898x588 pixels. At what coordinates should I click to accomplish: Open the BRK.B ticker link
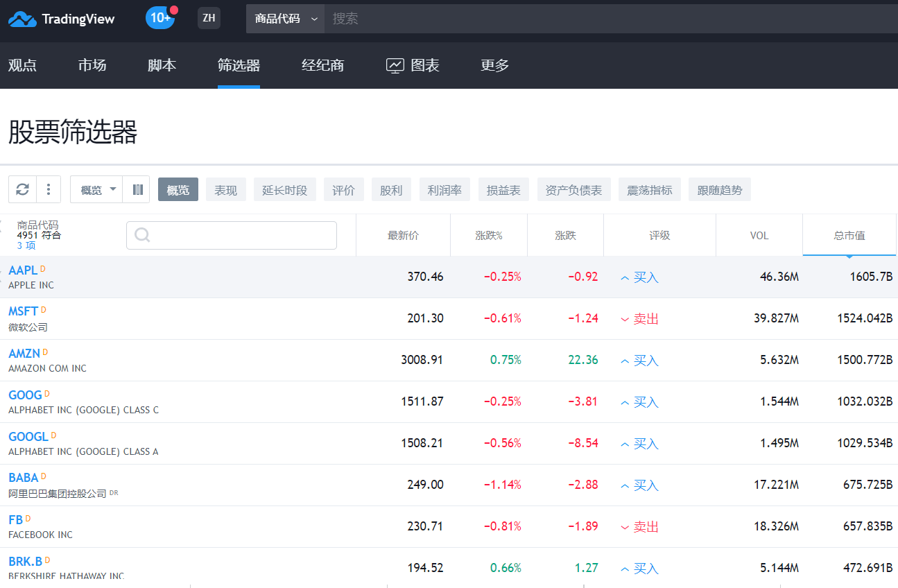(x=25, y=562)
